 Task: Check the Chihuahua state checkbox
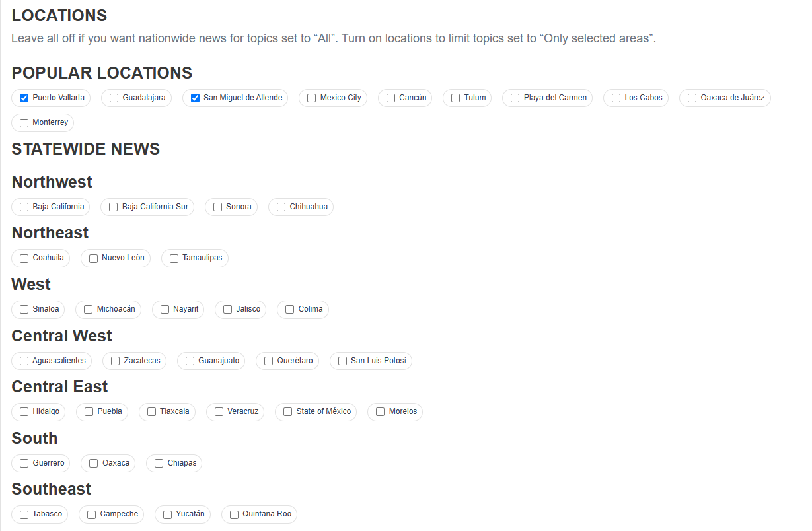pos(281,207)
